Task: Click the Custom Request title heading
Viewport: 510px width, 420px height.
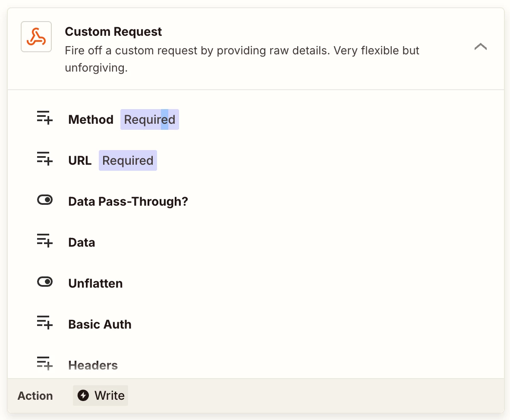Action: 113,31
